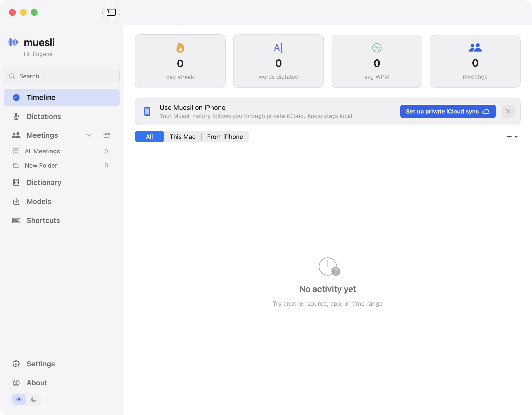
Task: Click the day streak stat card
Action: (180, 61)
